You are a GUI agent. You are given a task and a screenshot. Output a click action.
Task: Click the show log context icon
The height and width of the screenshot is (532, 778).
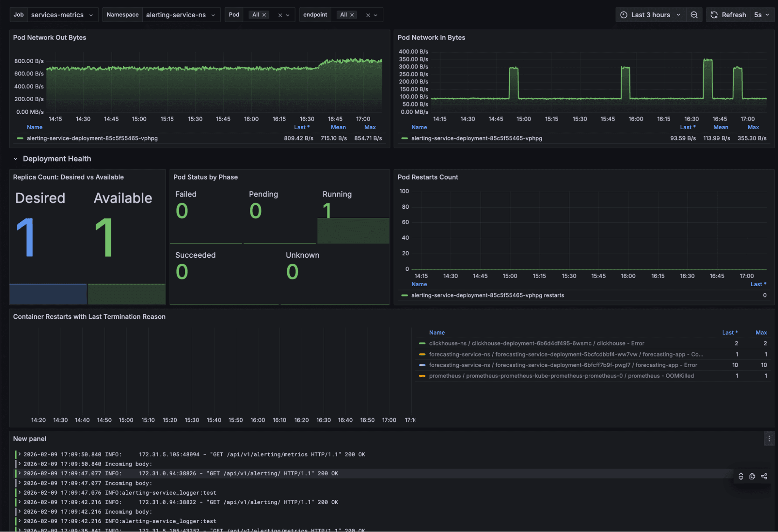[741, 476]
